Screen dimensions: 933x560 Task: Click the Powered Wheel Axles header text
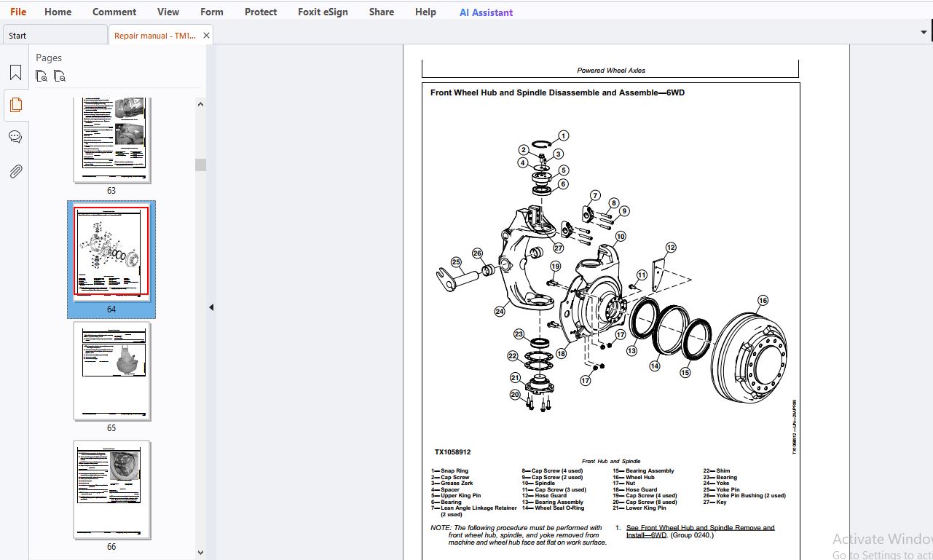coord(611,71)
